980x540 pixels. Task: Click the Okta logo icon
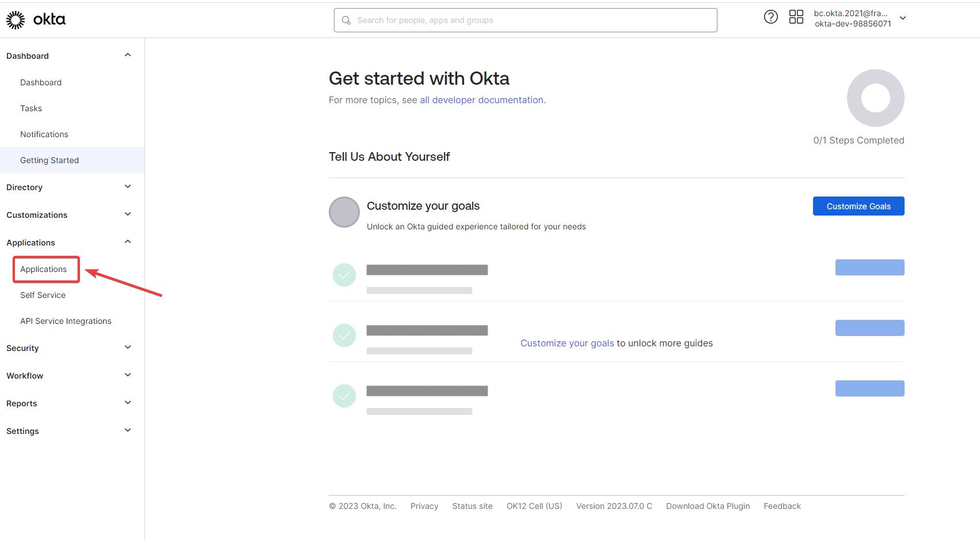click(16, 20)
